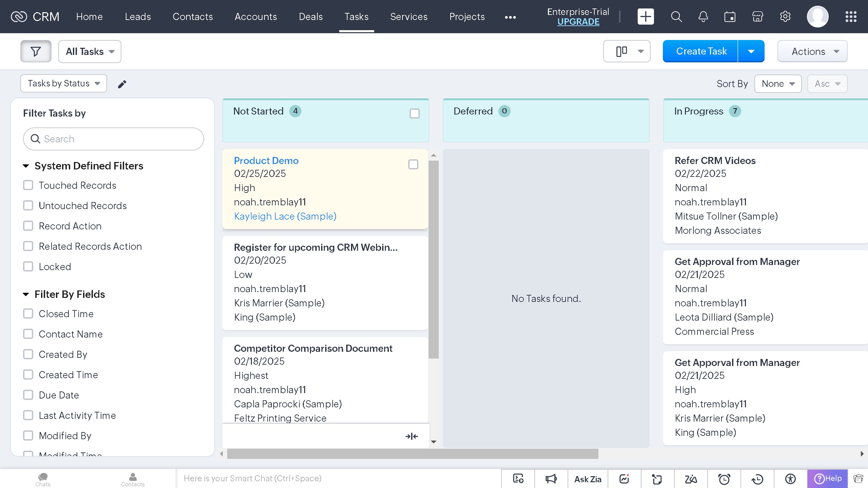Image resolution: width=868 pixels, height=488 pixels.
Task: Click the plus quick-create icon
Action: pyautogui.click(x=646, y=17)
